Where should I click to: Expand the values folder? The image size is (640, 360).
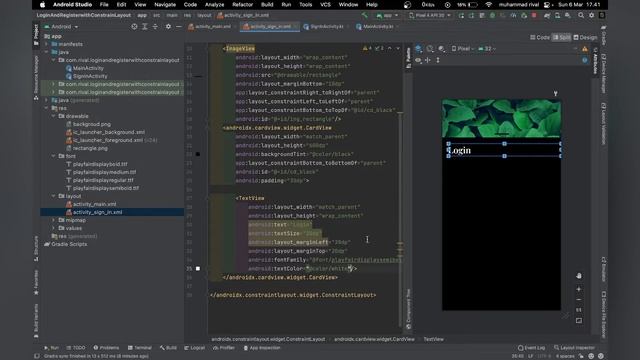click(x=53, y=228)
